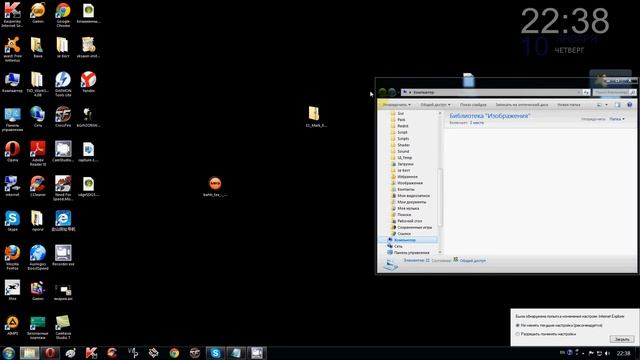This screenshot has width=640, height=360.
Task: Open Need For Speed desktop shortcut
Action: pyautogui.click(x=63, y=188)
